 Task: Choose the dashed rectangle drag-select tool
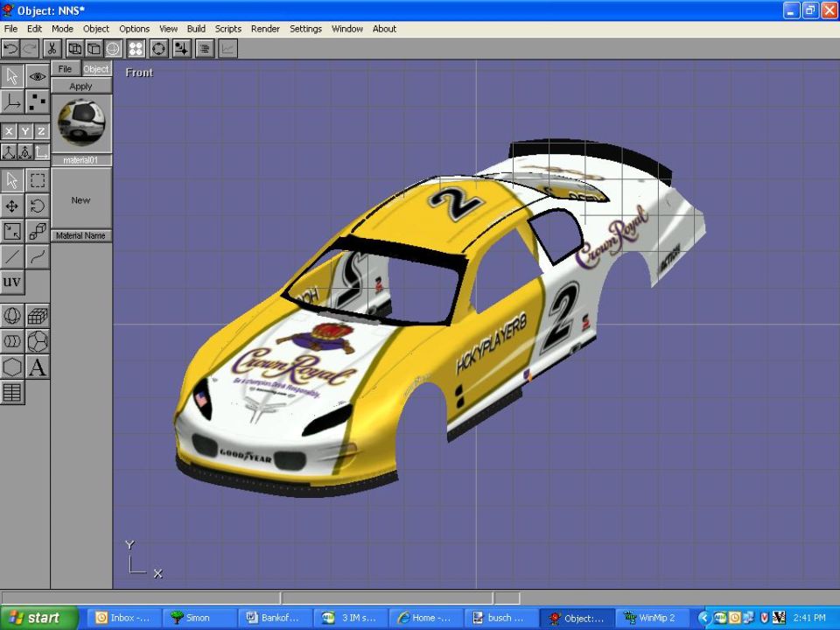pos(37,180)
